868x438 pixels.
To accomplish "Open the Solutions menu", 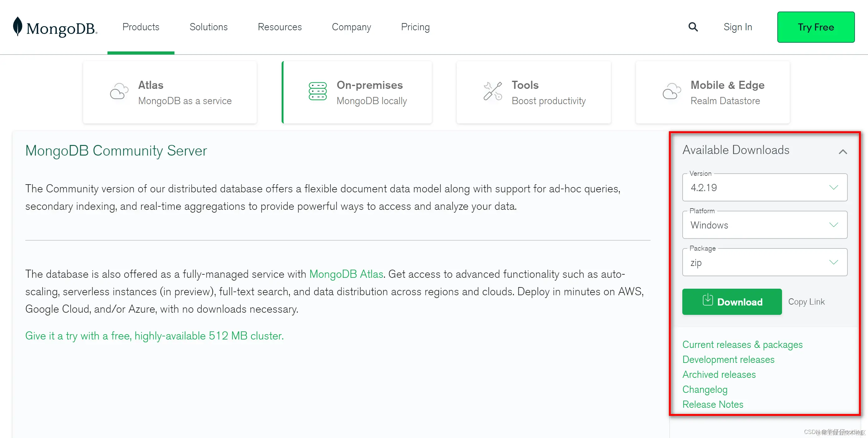I will [x=208, y=27].
